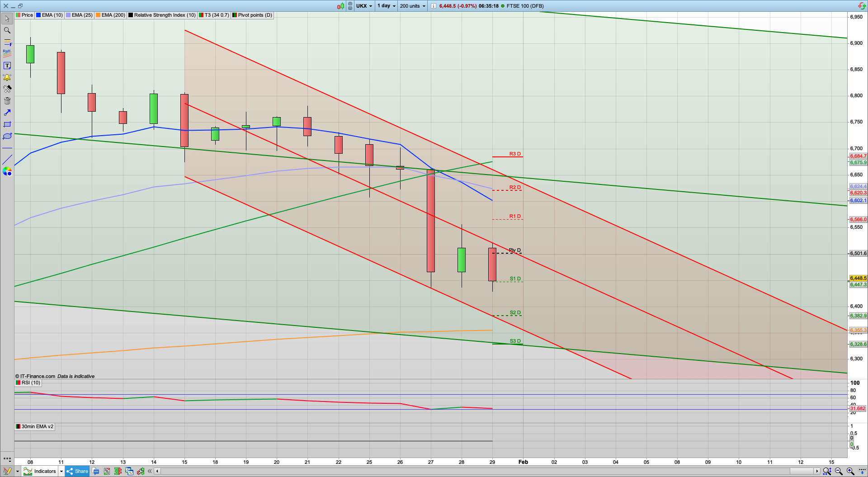Viewport: 868px width, 477px height.
Task: Select the RSI (10) panel label
Action: pos(28,383)
